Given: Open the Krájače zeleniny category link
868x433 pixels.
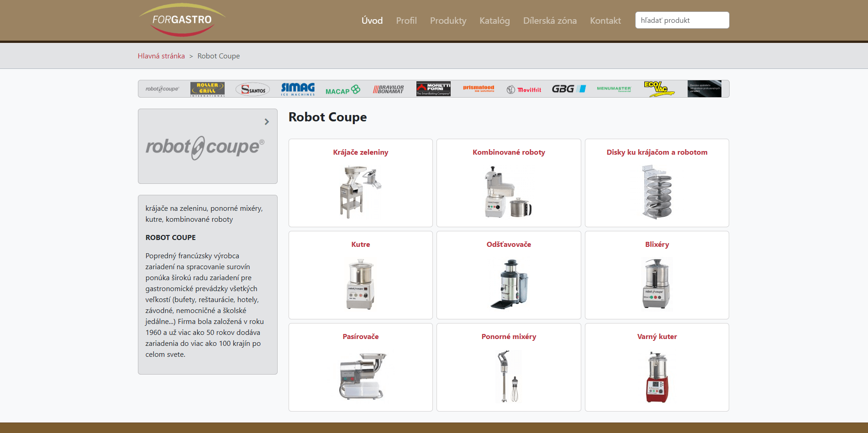Looking at the screenshot, I should [x=361, y=152].
